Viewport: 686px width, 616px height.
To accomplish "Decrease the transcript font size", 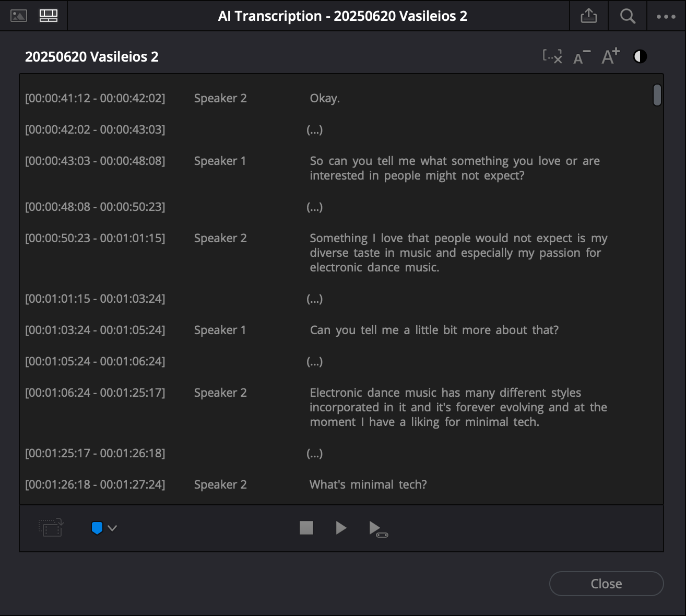I will [579, 57].
